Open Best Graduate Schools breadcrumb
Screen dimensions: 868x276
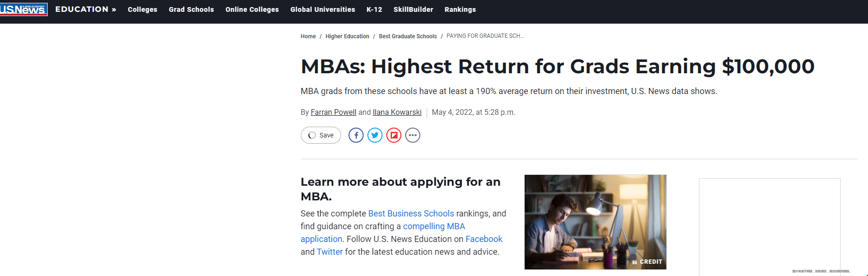point(408,36)
